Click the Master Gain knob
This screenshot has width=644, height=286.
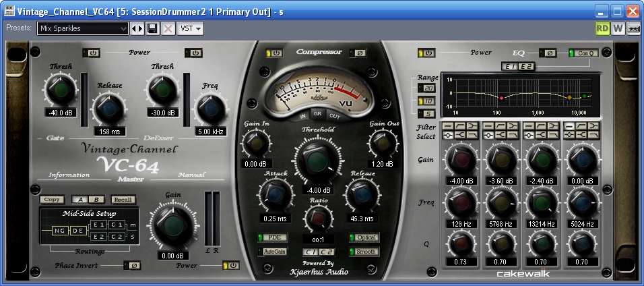coord(173,226)
